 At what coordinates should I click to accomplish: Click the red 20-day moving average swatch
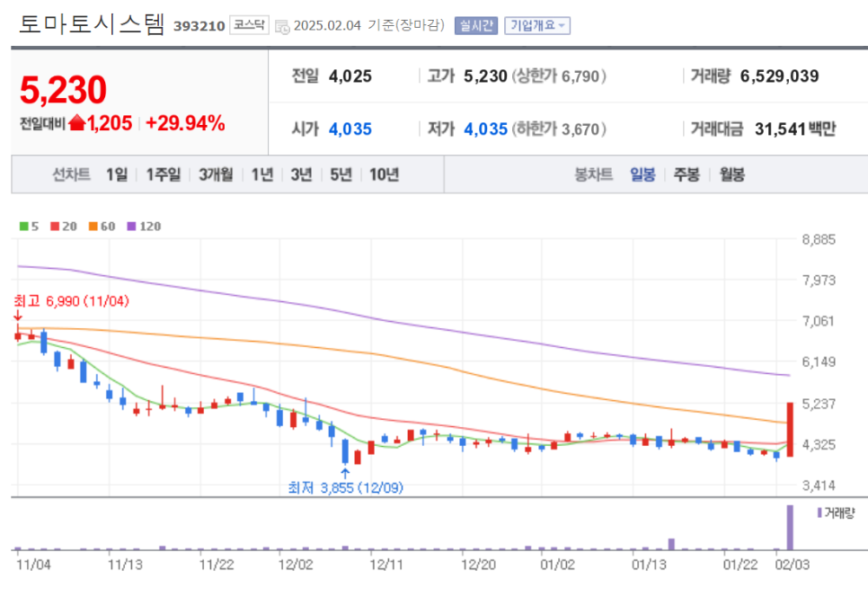click(x=55, y=226)
